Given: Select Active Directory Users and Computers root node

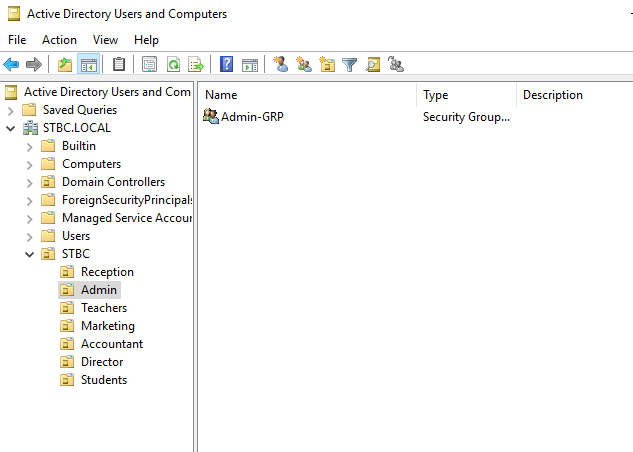Looking at the screenshot, I should (107, 92).
